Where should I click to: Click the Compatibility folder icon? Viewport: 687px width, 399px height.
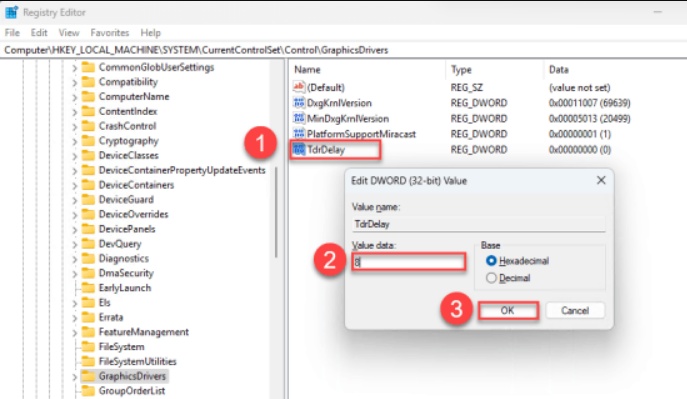[88, 82]
